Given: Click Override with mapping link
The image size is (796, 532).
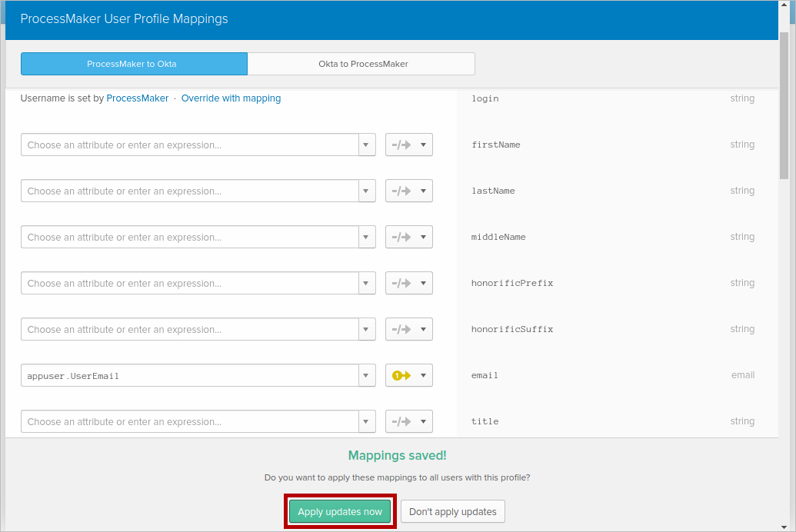Looking at the screenshot, I should (x=231, y=98).
